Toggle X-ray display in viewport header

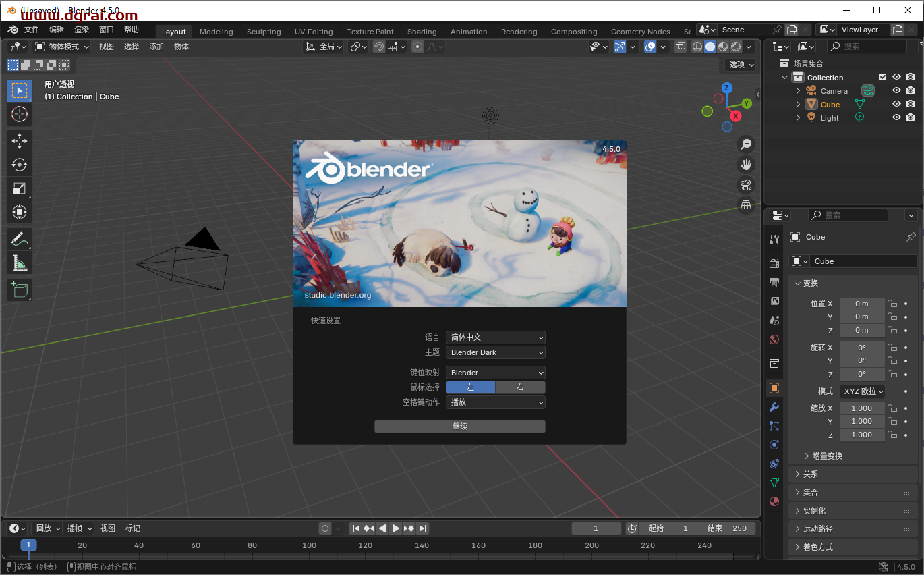[x=681, y=47]
